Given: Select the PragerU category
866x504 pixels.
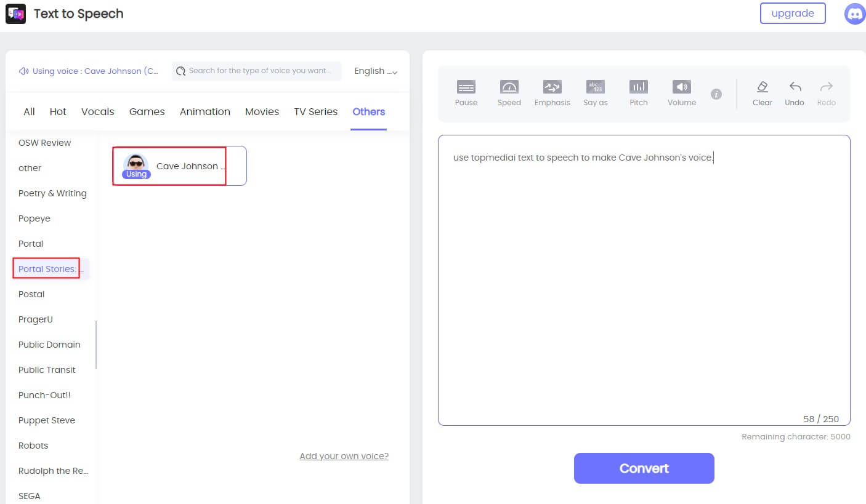Looking at the screenshot, I should click(x=36, y=319).
